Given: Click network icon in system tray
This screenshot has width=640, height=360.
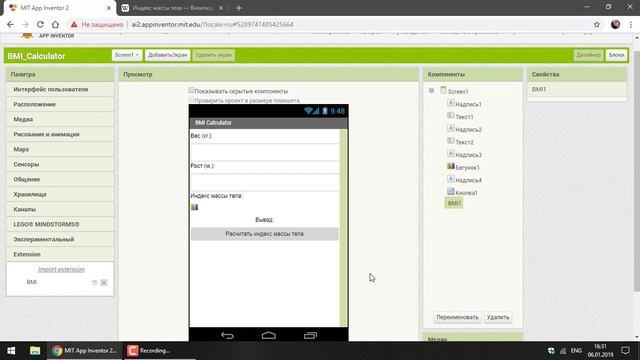Looking at the screenshot, I should pos(563,351).
